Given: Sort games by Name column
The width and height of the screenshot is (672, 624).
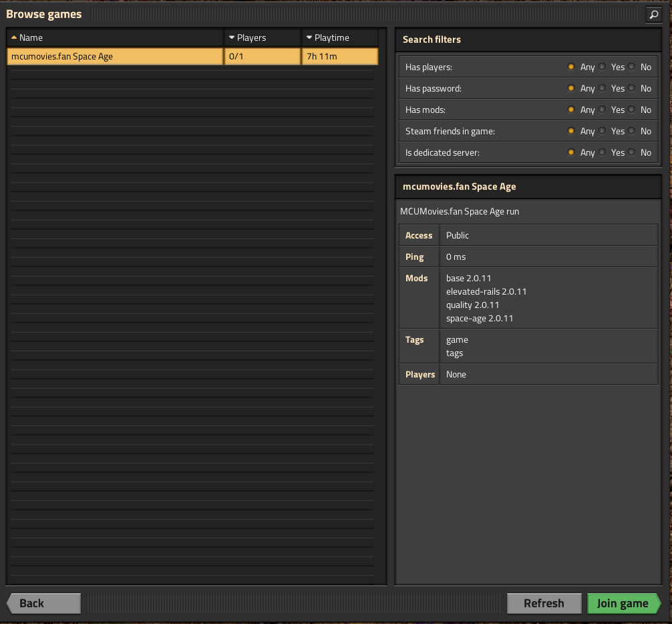Looking at the screenshot, I should (116, 37).
